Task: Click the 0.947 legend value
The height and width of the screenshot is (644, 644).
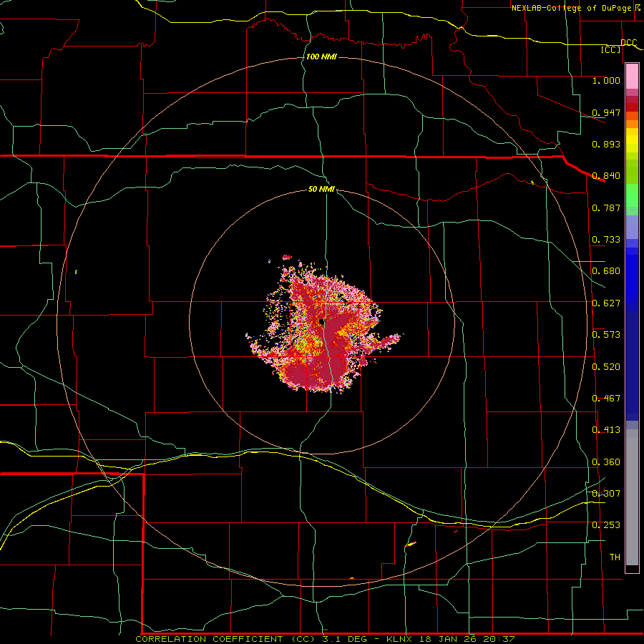Action: [x=606, y=112]
